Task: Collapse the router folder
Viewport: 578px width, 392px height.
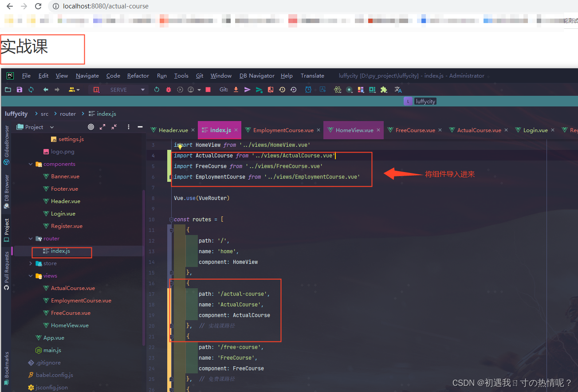Action: click(31, 239)
